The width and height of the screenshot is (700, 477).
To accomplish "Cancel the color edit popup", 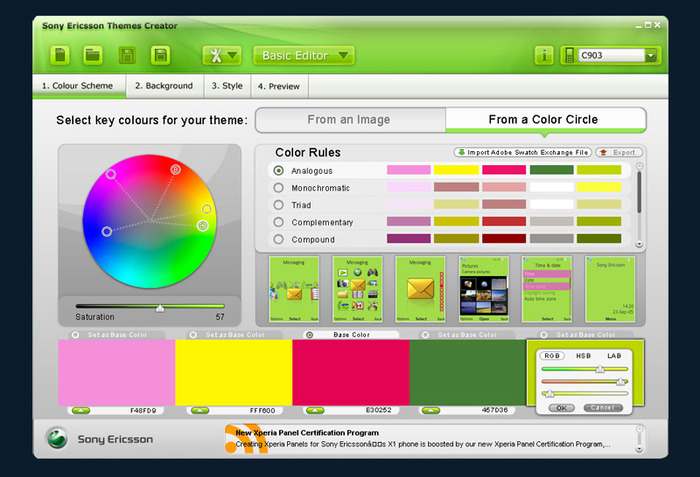I will point(603,408).
